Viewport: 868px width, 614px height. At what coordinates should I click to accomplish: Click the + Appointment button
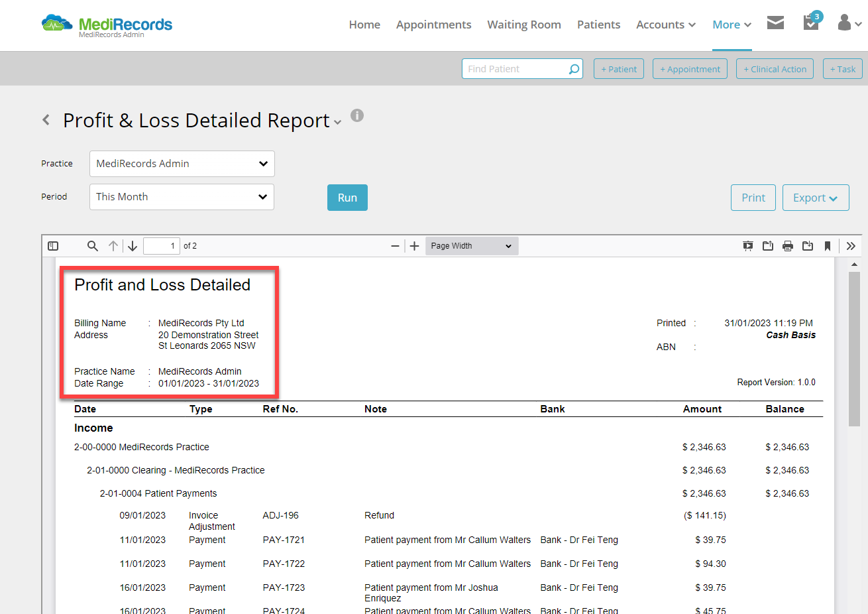(690, 69)
